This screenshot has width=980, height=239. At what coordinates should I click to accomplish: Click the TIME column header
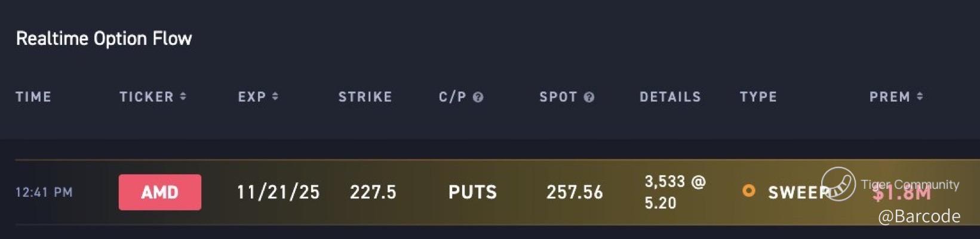click(33, 97)
